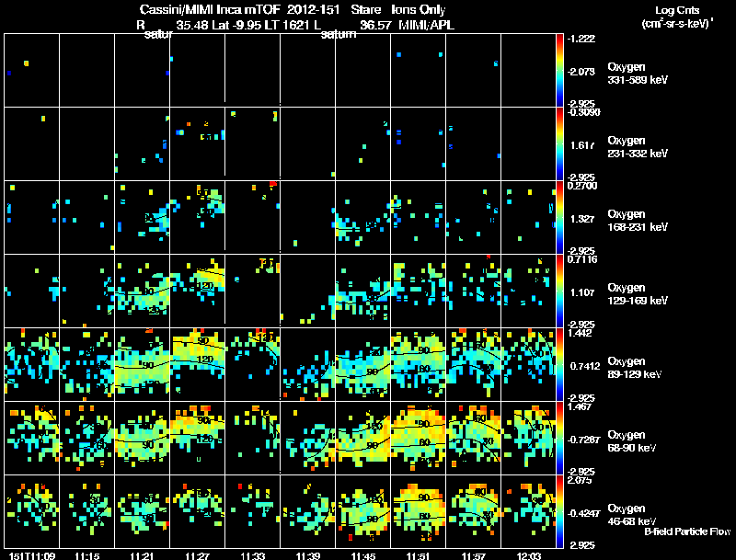Open the Oxygen 89-129 keV panel at 11:27
Screen dimensions: 736x560
(x=198, y=364)
